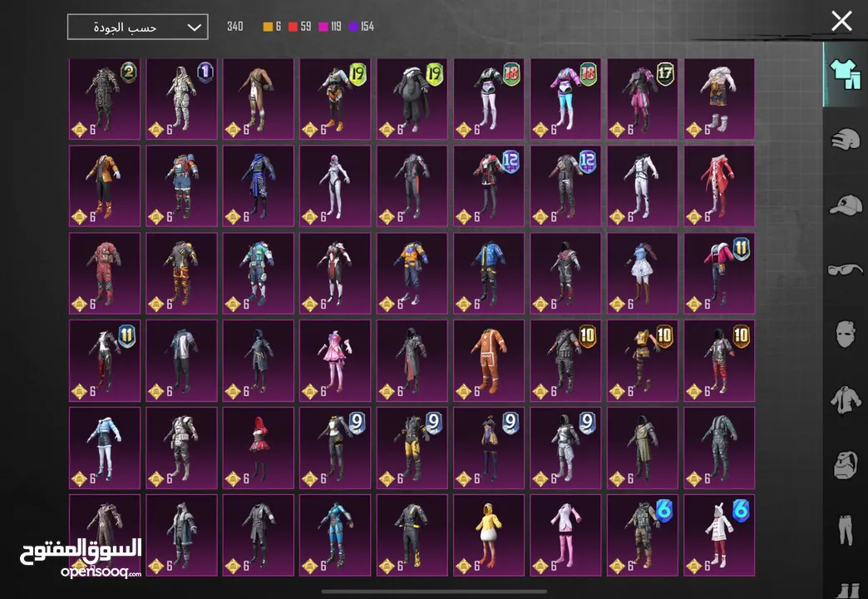Filter by purple quality swatch 154
Screen dimensions: 868x599
pos(361,27)
